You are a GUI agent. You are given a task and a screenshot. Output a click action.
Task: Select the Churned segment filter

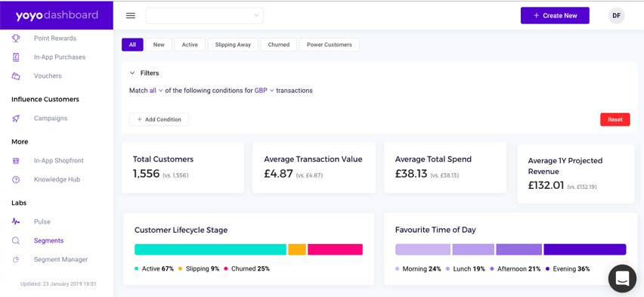click(279, 45)
